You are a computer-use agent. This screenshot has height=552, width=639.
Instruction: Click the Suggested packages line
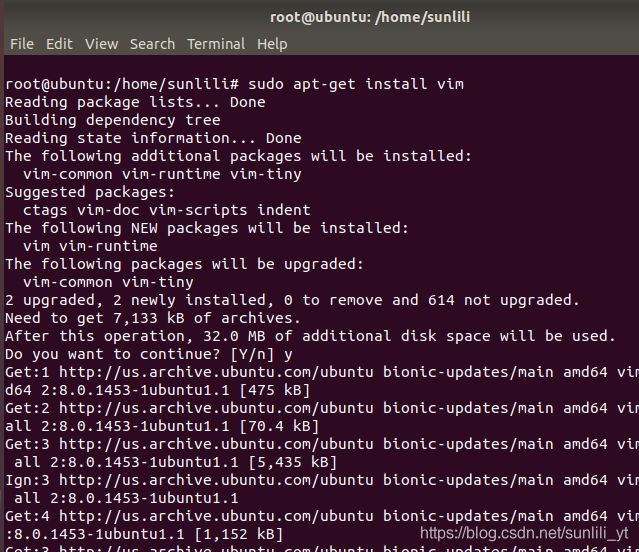coord(90,192)
